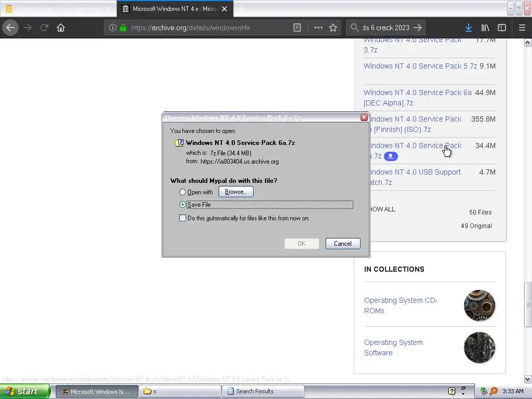This screenshot has width=532, height=399.
Task: Select the Microsoft Windows NT 4.x tab
Action: [x=175, y=9]
